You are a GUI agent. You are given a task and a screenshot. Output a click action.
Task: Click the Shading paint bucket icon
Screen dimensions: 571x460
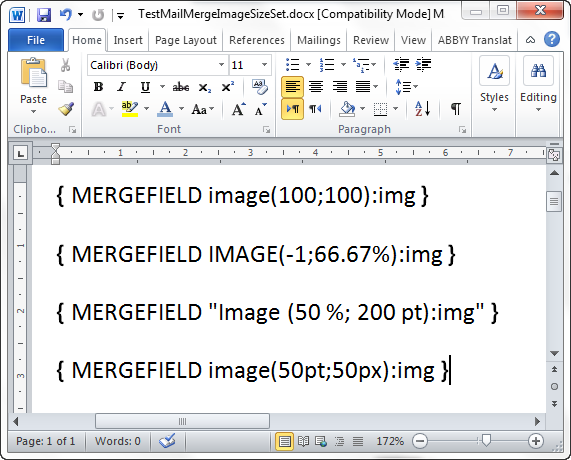[x=347, y=109]
